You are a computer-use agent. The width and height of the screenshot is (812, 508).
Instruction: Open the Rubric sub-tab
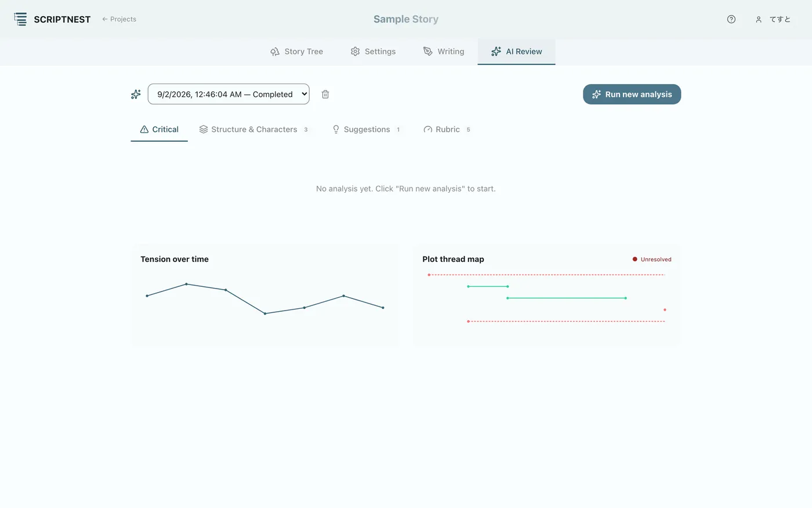(x=447, y=129)
